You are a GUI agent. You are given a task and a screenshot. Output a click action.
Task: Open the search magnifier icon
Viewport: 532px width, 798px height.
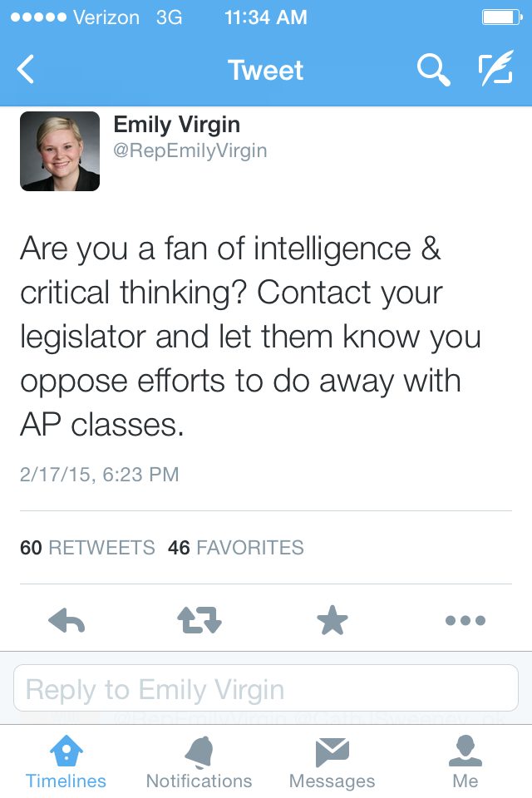(x=432, y=71)
